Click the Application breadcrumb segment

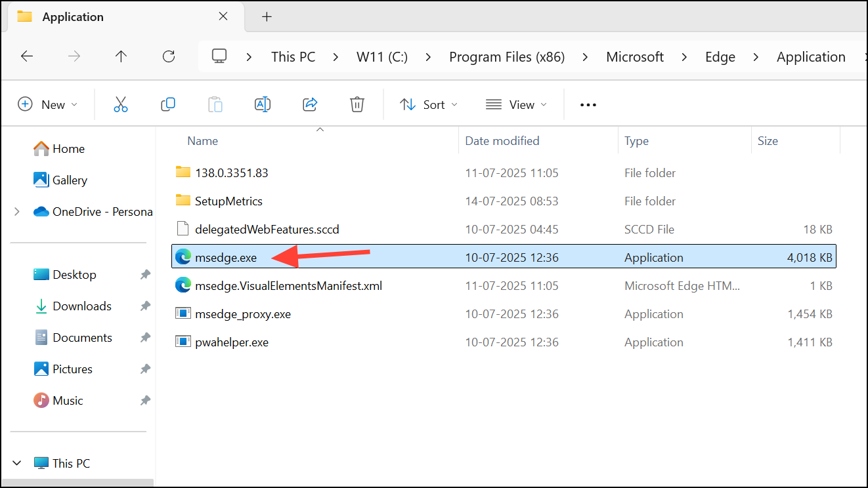point(811,57)
